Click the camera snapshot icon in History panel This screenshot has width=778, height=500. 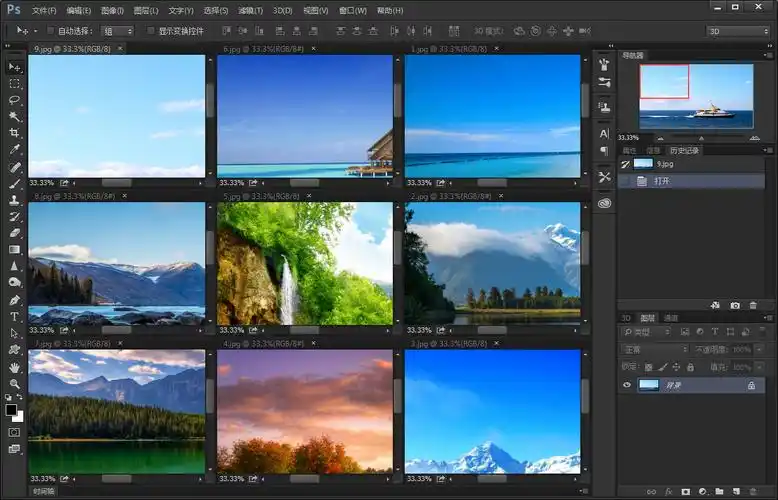735,304
